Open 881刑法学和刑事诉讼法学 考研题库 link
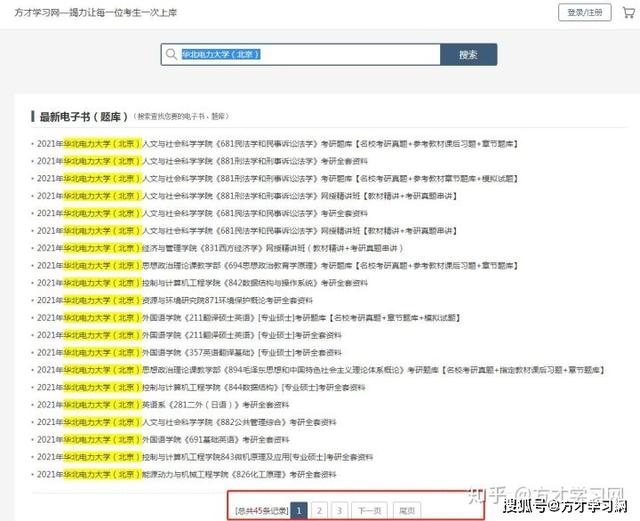 point(277,178)
